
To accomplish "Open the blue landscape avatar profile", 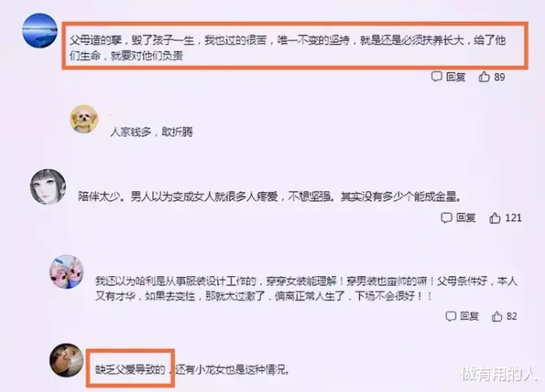I will point(40,30).
